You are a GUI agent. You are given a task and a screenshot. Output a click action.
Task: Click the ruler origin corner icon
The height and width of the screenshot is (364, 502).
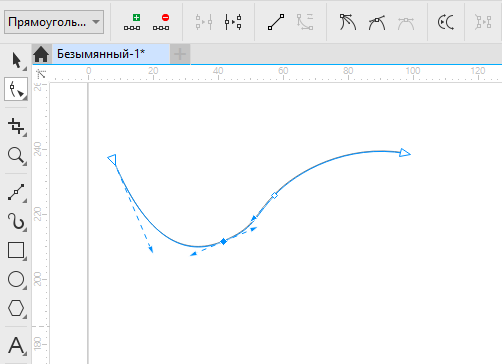41,74
